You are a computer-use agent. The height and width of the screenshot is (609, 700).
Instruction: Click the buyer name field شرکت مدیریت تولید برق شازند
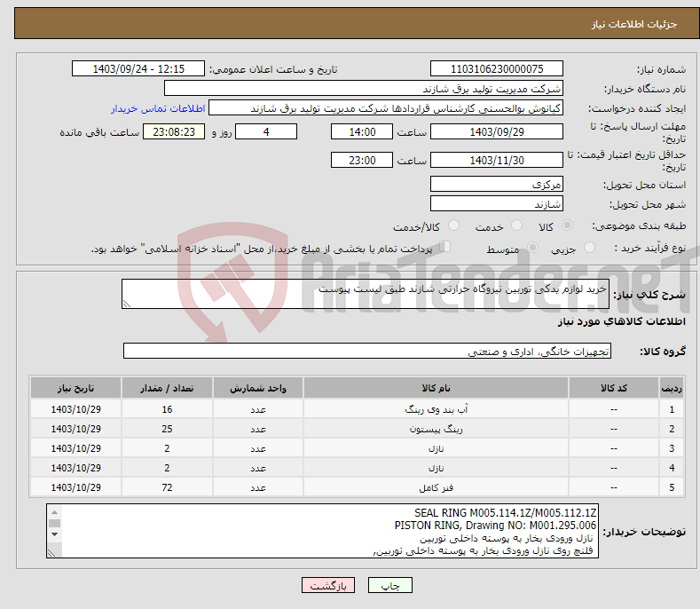364,89
